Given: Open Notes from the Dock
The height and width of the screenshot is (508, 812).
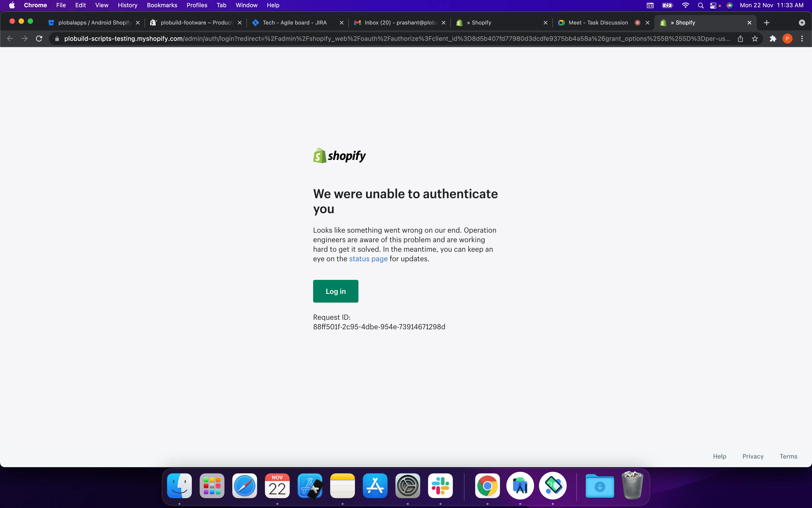Looking at the screenshot, I should (x=342, y=486).
